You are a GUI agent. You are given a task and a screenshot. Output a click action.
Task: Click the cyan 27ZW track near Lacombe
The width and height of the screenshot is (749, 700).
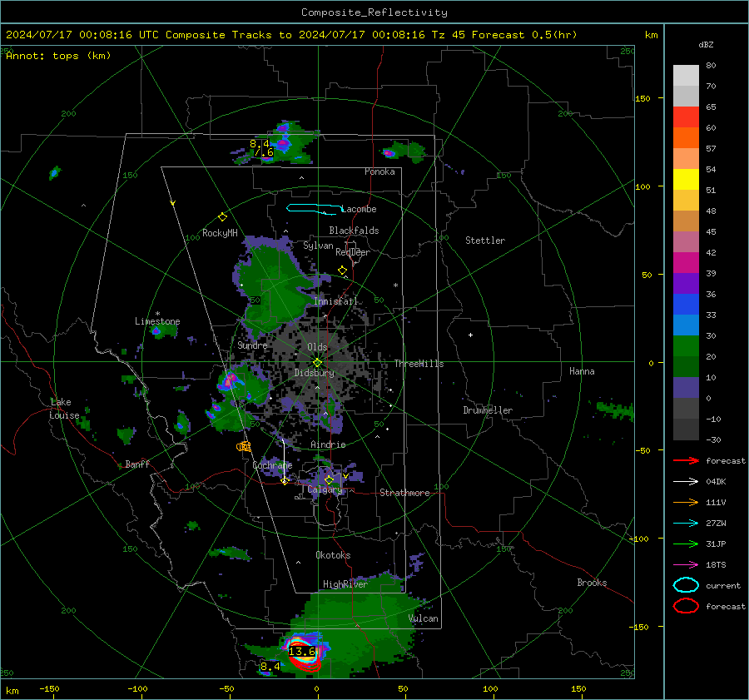point(315,209)
